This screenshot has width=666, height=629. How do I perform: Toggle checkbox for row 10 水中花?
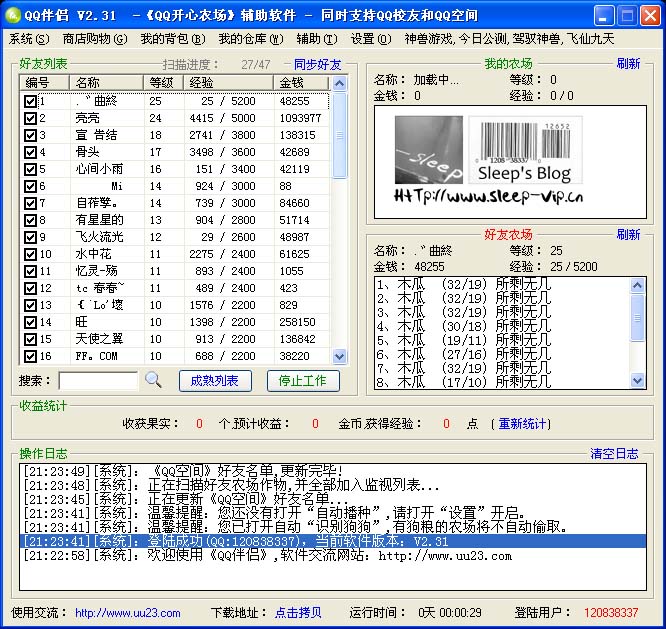[x=30, y=254]
